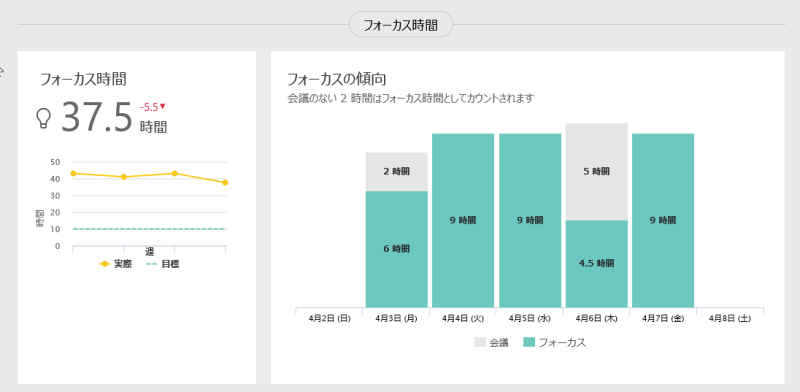This screenshot has height=392, width=800.
Task: Select the 9 時間 bar for 4月7日 (金)
Action: tap(663, 220)
